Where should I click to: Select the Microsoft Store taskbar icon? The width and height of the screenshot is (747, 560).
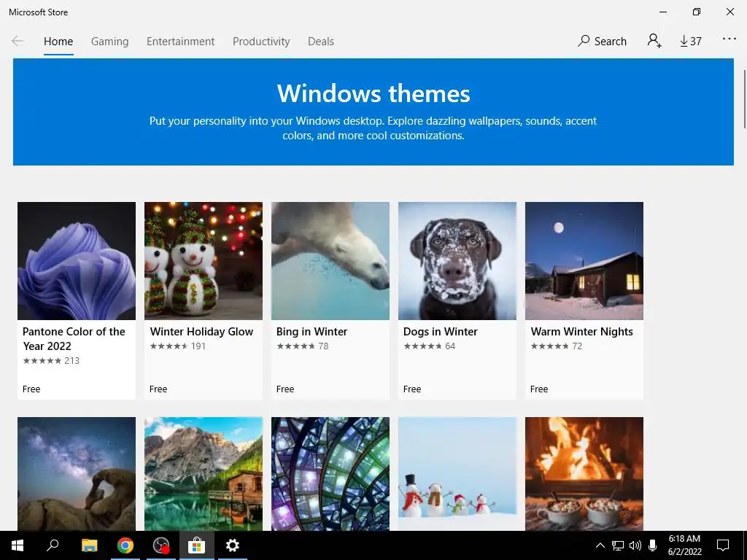tap(196, 545)
